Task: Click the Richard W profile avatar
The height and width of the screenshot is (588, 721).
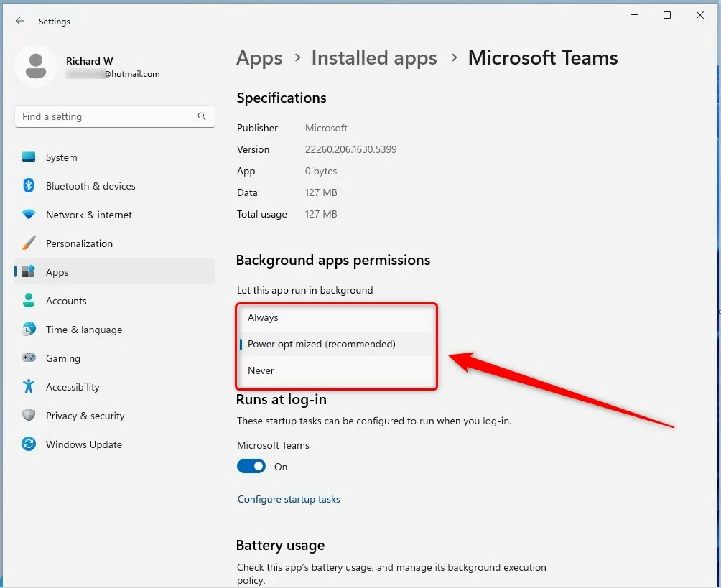Action: coord(35,67)
